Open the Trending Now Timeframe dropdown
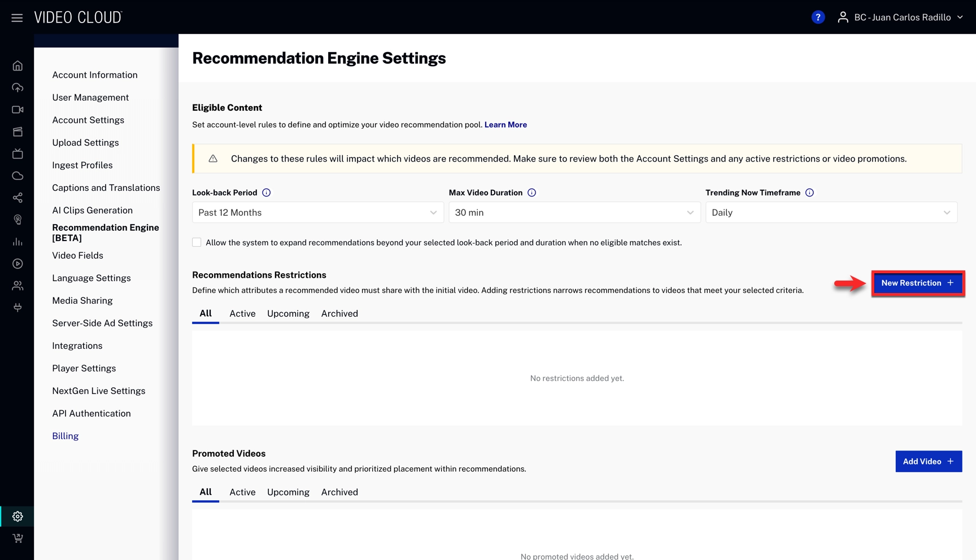 click(831, 212)
